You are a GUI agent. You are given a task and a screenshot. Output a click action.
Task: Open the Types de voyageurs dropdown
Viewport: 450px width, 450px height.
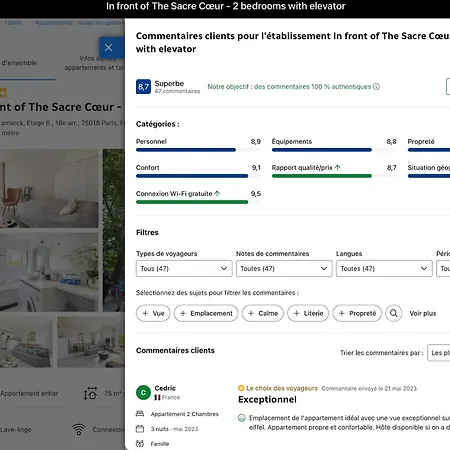(184, 269)
